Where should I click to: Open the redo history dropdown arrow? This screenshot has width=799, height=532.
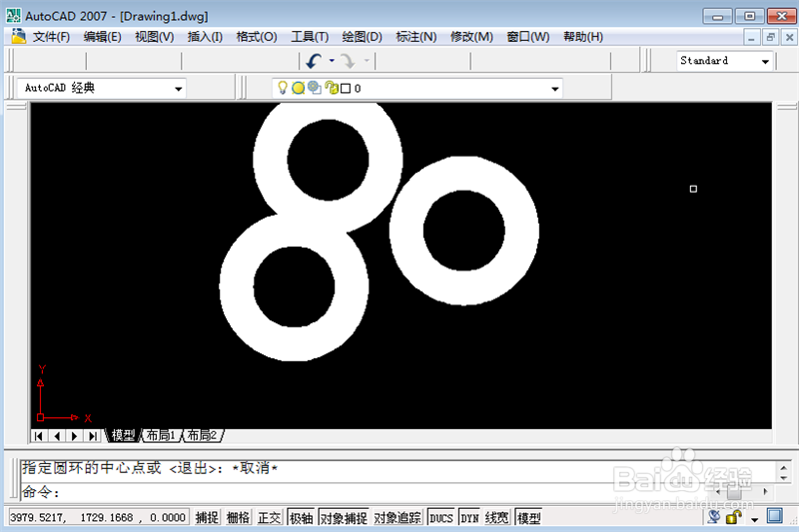pyautogui.click(x=367, y=61)
